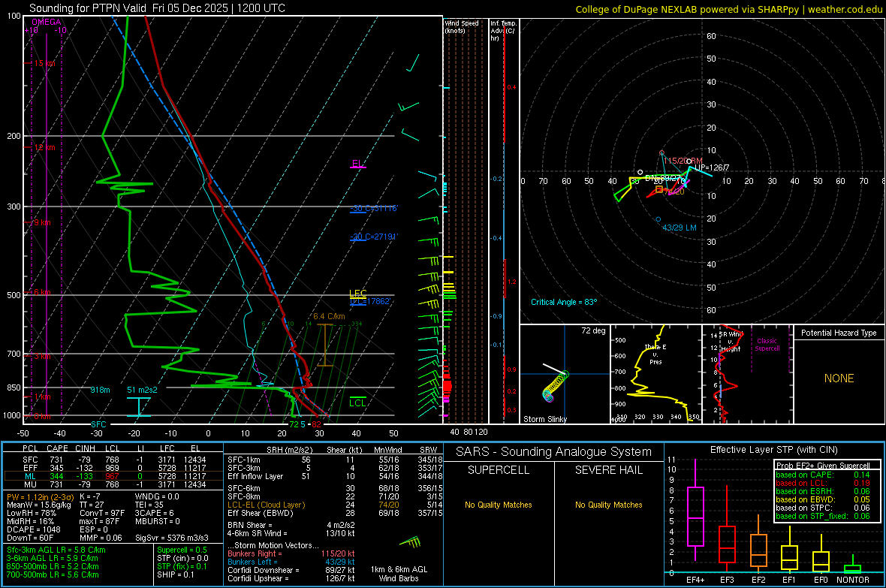Click the '9 km' height marker
Viewport: 886px width, 588px height.
tap(42, 223)
